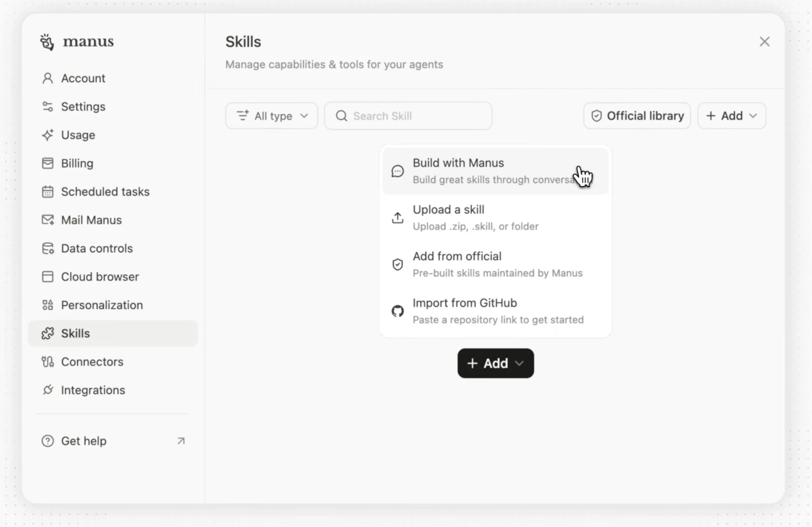The height and width of the screenshot is (527, 812).
Task: Click the Search Skill input field
Action: [408, 116]
